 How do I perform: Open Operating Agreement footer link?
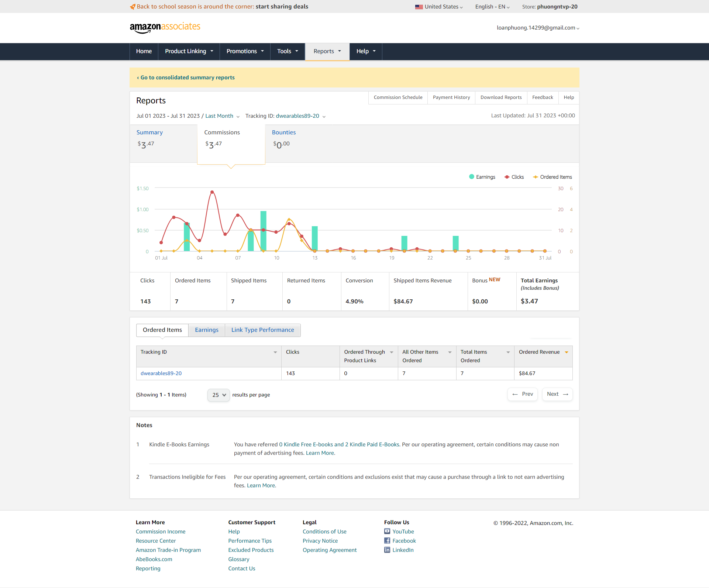pos(330,550)
